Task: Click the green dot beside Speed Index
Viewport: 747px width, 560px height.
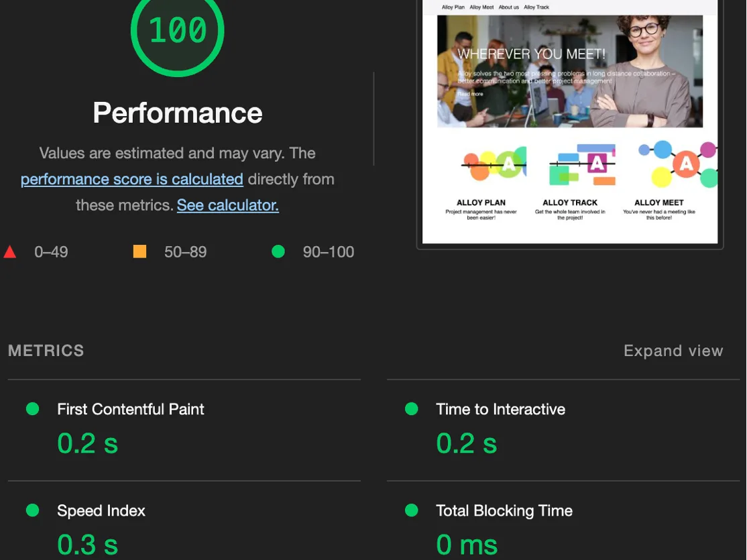Action: [32, 510]
